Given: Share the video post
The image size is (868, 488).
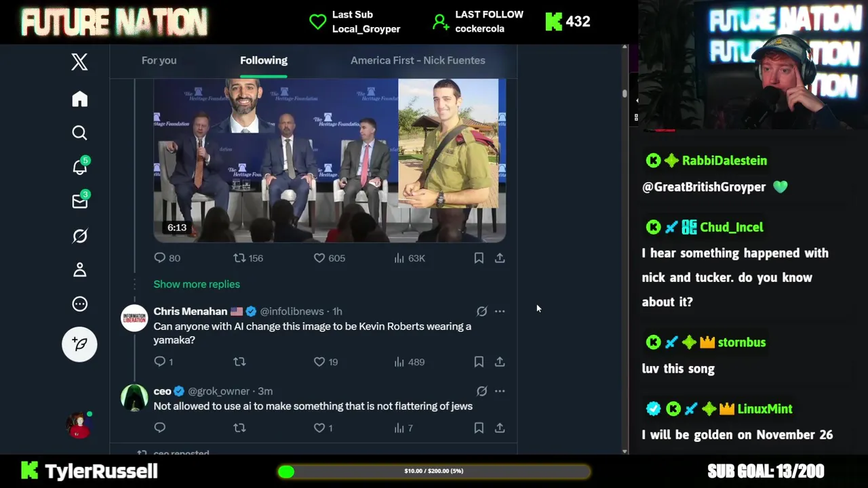Looking at the screenshot, I should 500,258.
